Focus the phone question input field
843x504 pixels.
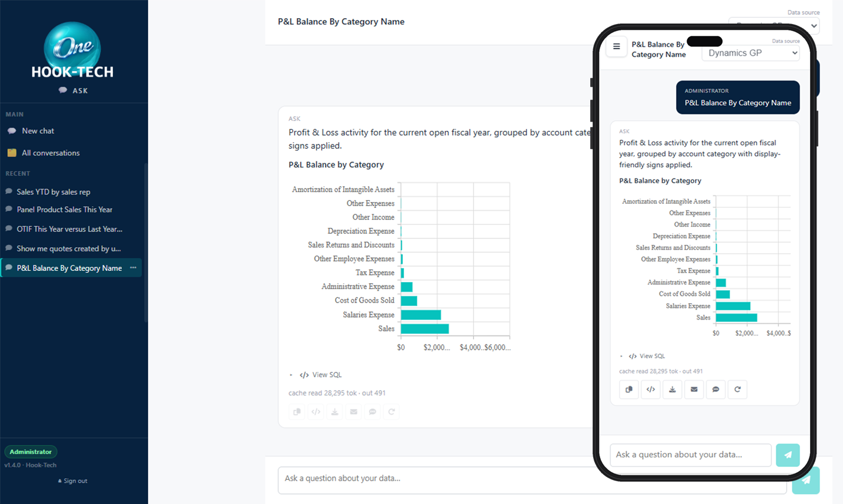691,455
